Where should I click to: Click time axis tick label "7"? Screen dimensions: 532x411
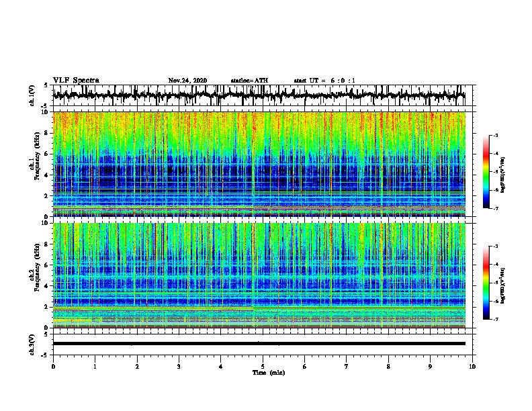(347, 367)
